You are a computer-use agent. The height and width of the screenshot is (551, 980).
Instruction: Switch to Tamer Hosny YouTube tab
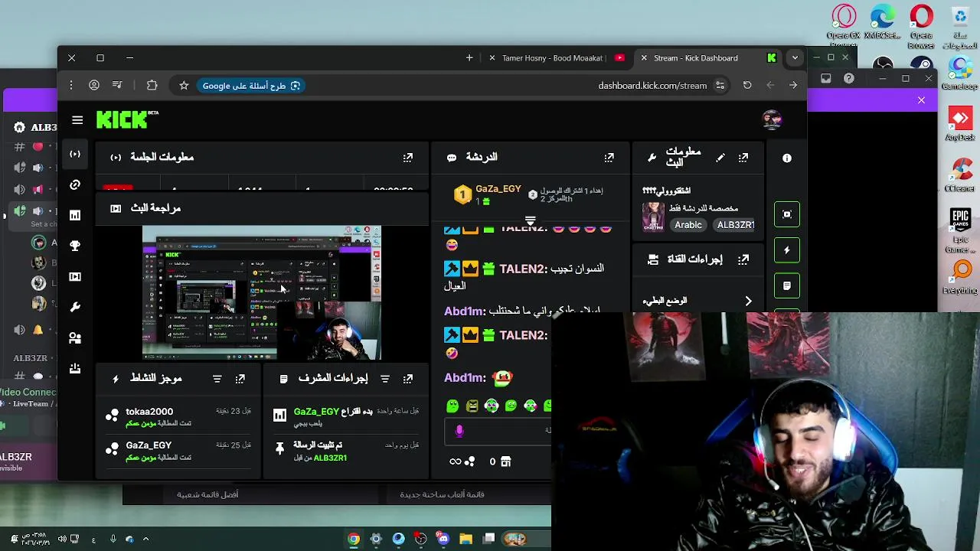pyautogui.click(x=558, y=58)
